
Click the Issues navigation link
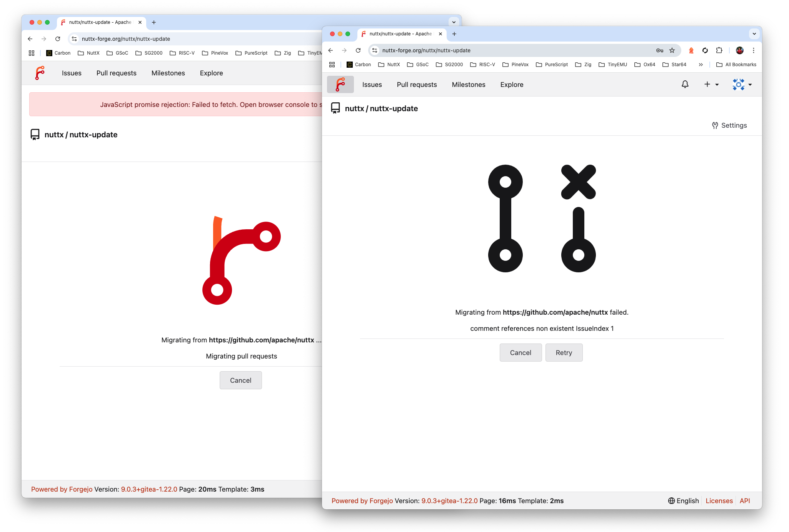pos(372,84)
